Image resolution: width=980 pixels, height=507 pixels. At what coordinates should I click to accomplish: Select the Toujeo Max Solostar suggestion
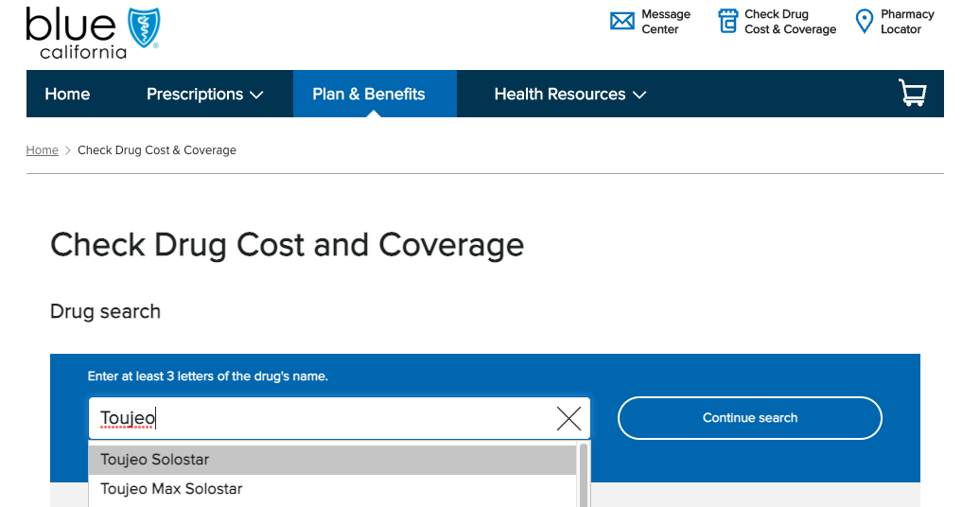(332, 489)
